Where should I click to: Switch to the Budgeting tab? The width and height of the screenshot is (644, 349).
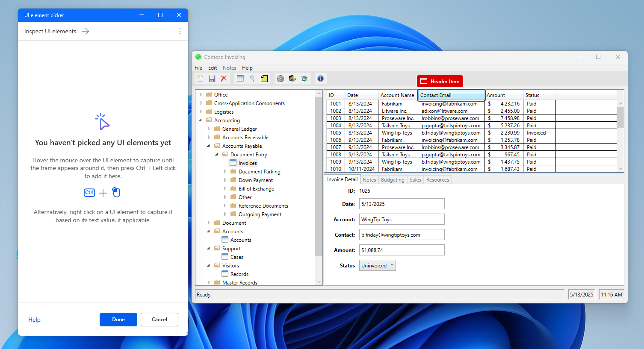click(392, 179)
